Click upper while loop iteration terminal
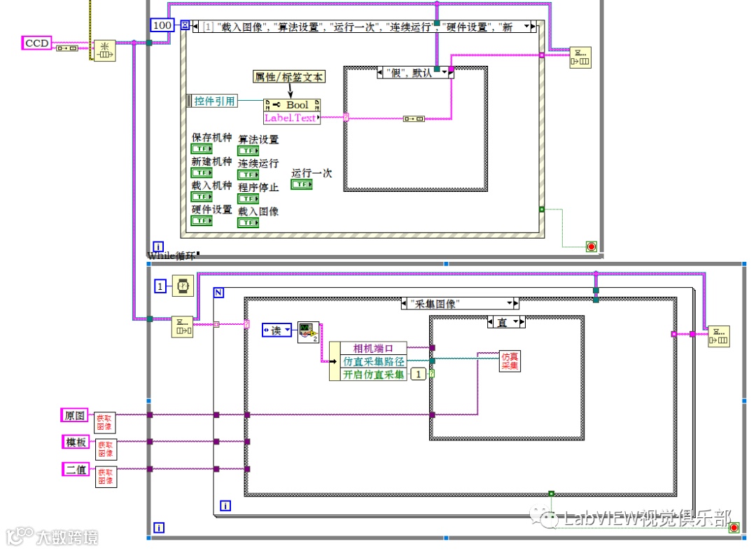 point(158,246)
